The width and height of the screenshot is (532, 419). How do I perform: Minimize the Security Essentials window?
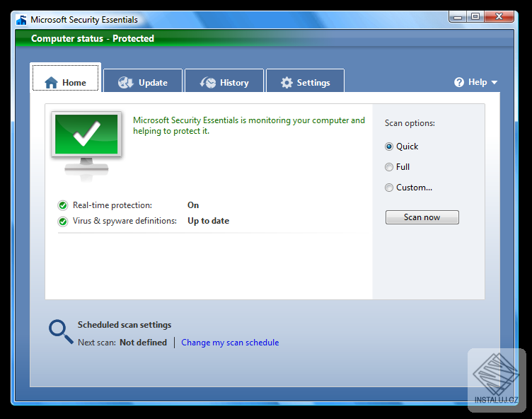(x=458, y=17)
